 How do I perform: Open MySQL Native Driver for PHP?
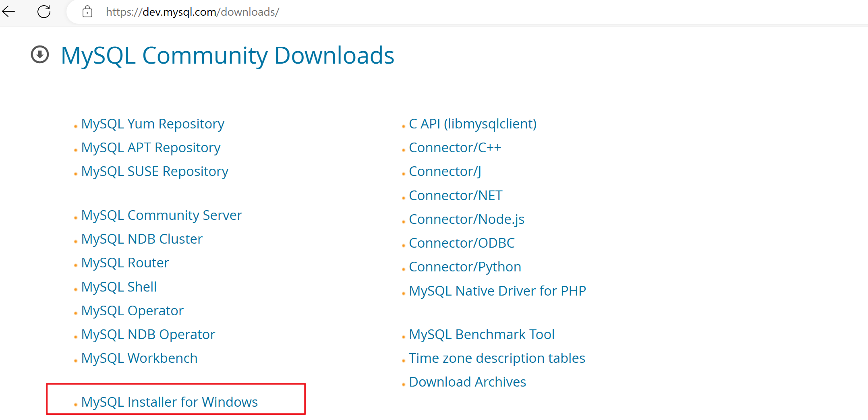(497, 291)
